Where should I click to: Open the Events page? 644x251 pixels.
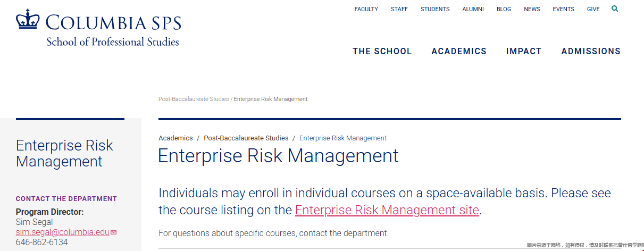coord(563,9)
